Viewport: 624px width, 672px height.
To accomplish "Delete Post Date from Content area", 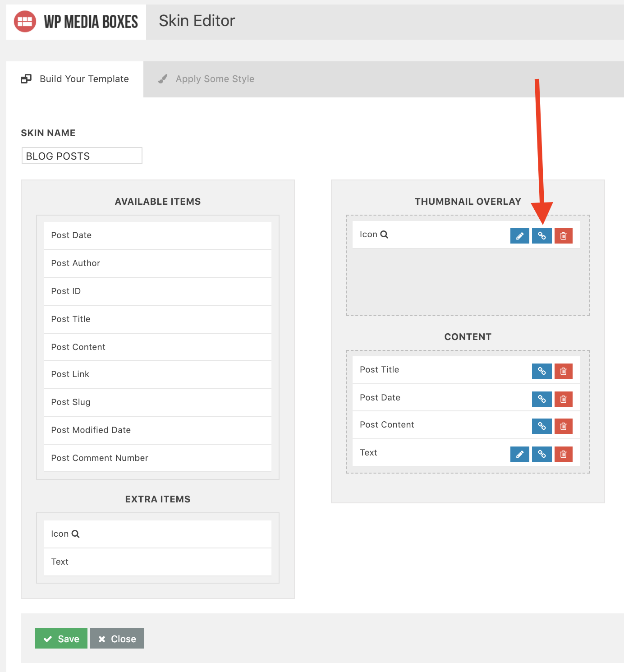I will (563, 399).
